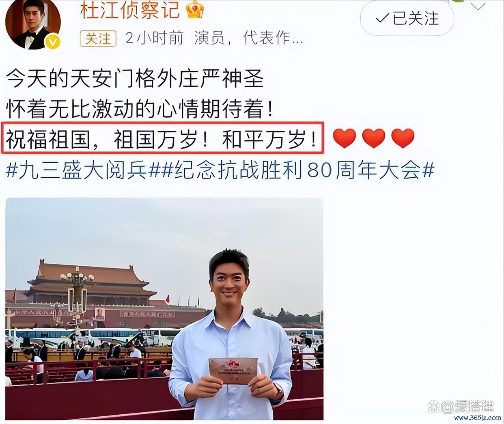Click the middle red heart emoji
This screenshot has width=504, height=424.
(373, 138)
